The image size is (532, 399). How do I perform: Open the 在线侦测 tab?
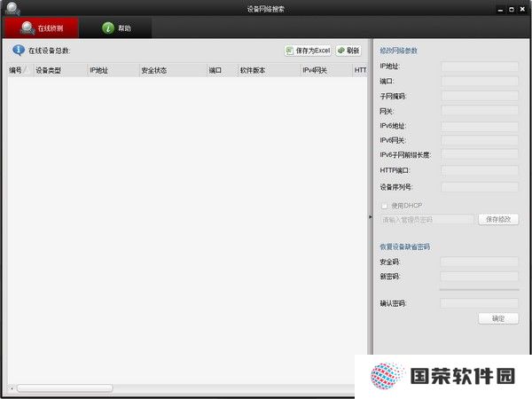click(42, 27)
